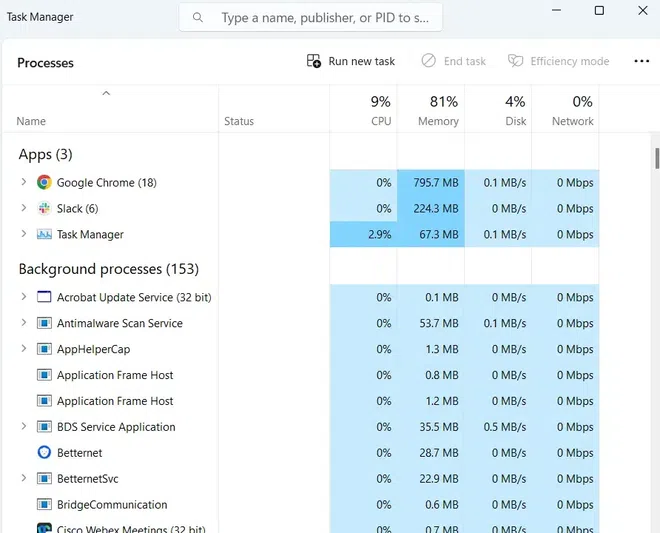Click the Efficiency mode button
This screenshot has height=533, width=660.
pos(558,61)
